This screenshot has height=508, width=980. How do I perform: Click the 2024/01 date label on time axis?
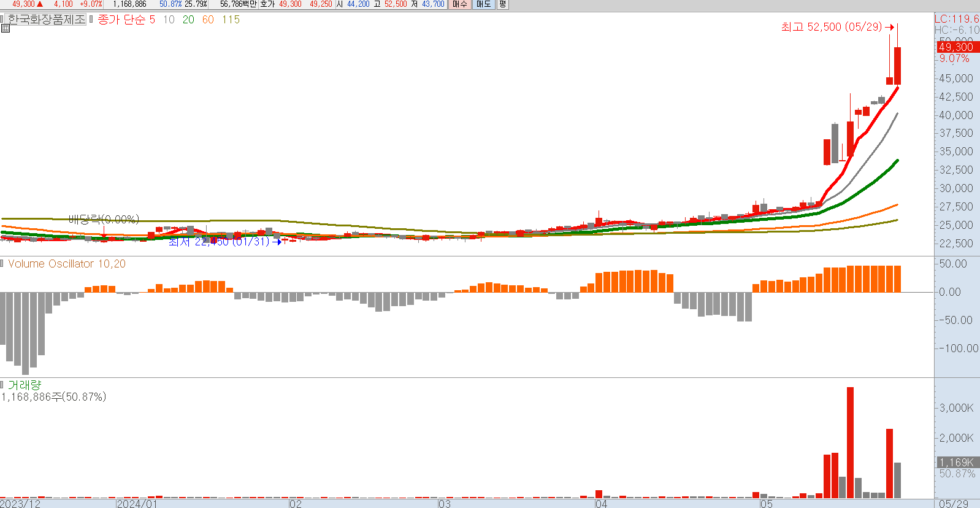coord(137,504)
